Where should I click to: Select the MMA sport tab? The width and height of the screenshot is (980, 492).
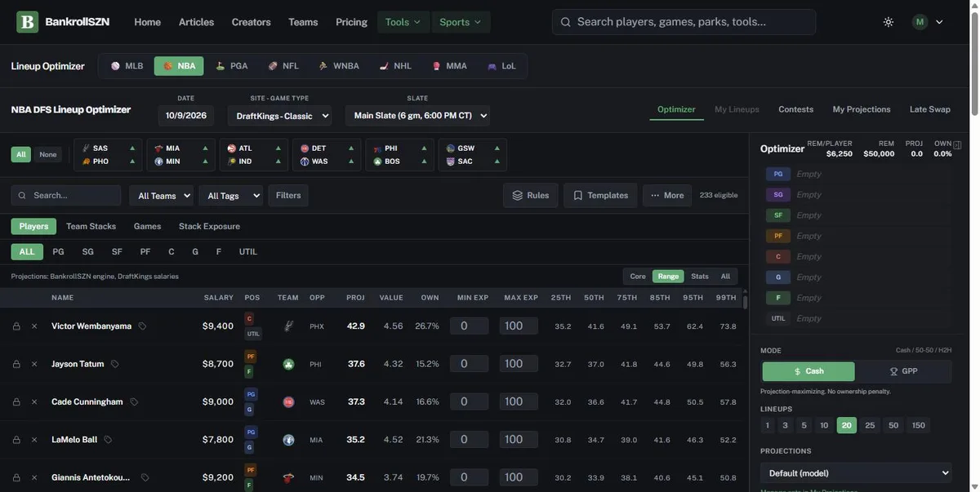449,66
